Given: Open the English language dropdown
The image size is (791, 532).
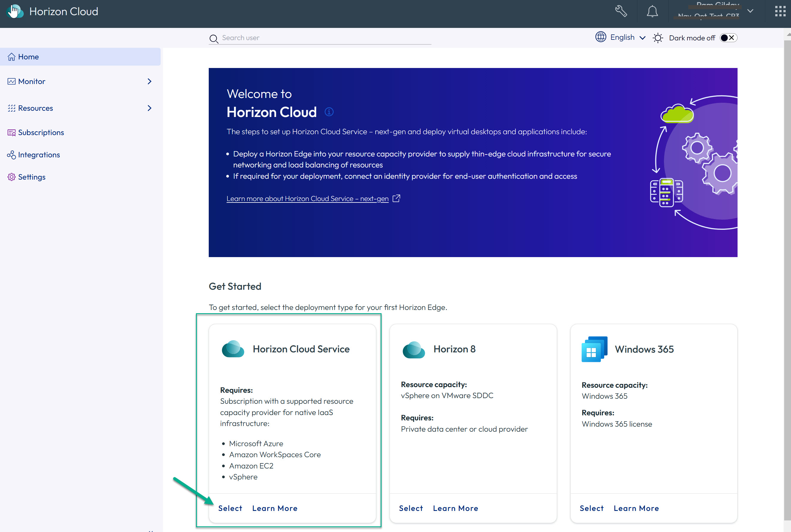Looking at the screenshot, I should click(627, 37).
